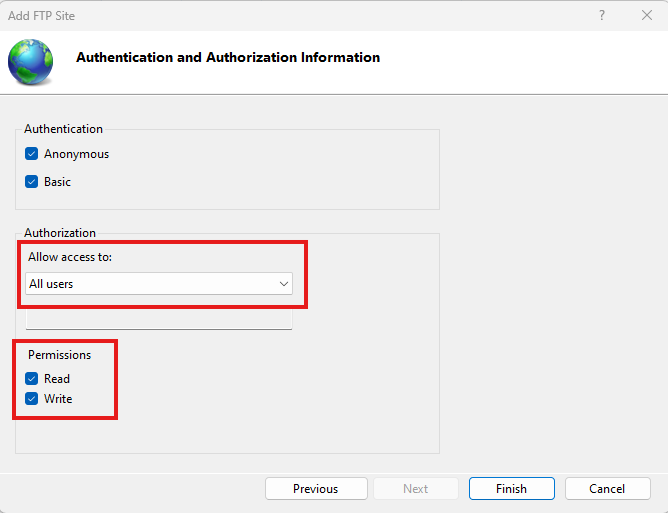Expand the Allow access to dropdown arrow
Image resolution: width=668 pixels, height=513 pixels.
282,284
